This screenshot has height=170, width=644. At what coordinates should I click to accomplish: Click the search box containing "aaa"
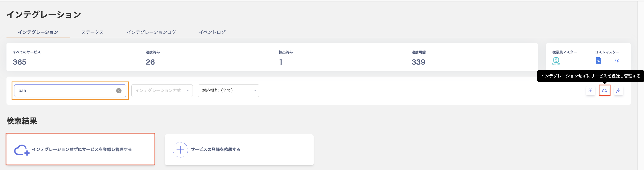coord(65,91)
